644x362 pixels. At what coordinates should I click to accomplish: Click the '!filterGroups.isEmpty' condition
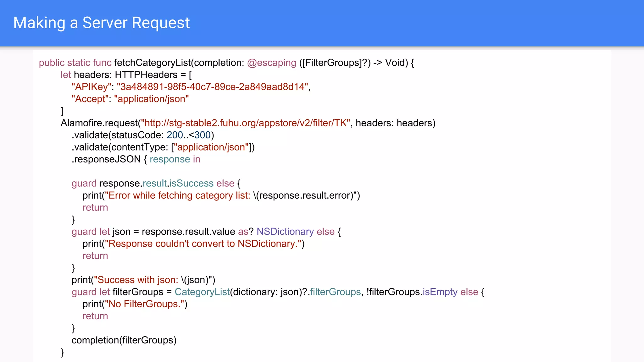point(412,292)
